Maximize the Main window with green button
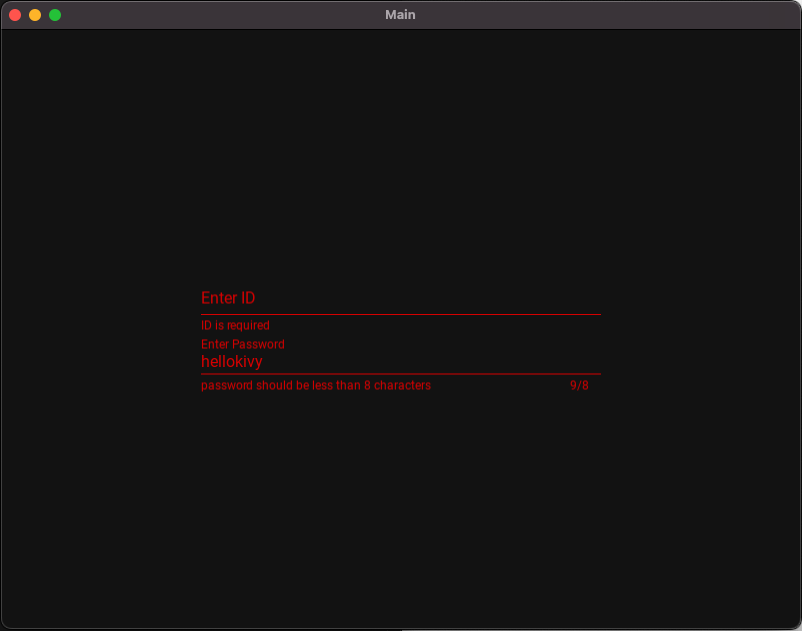 [55, 15]
